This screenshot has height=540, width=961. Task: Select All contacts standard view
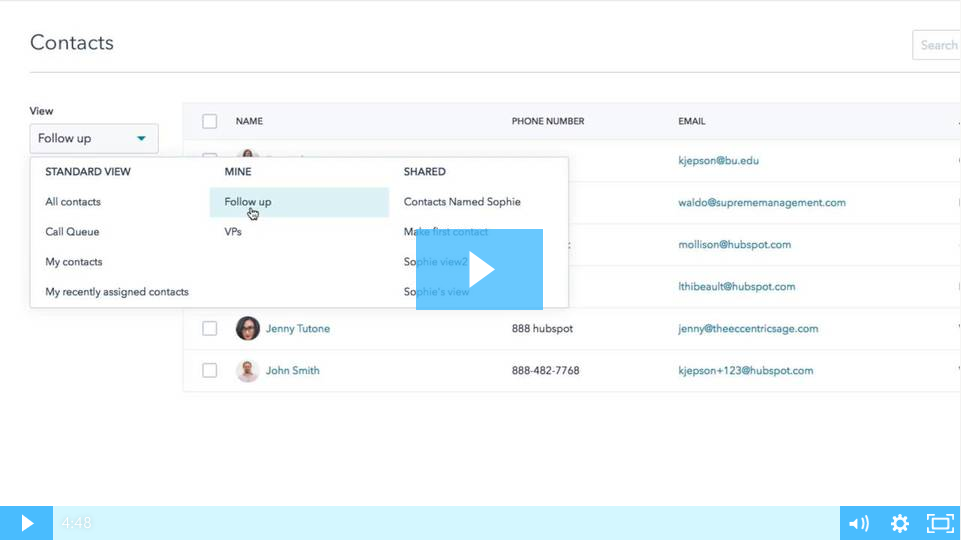pos(73,202)
